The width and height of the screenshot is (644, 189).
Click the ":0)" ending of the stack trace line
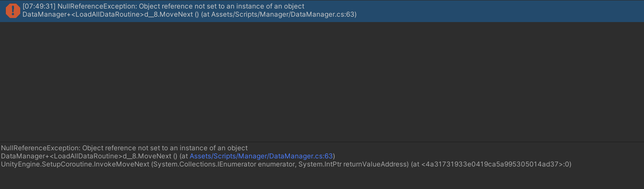click(x=567, y=164)
